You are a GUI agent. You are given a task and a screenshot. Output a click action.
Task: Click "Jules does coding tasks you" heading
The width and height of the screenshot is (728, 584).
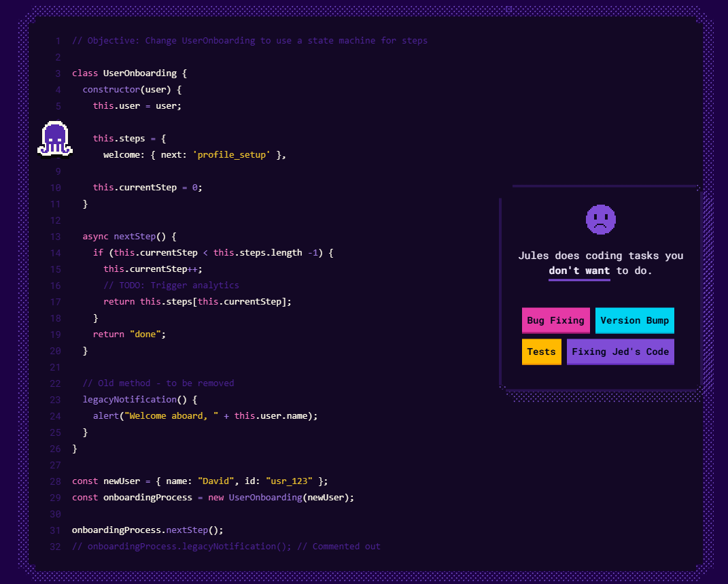pyautogui.click(x=600, y=256)
